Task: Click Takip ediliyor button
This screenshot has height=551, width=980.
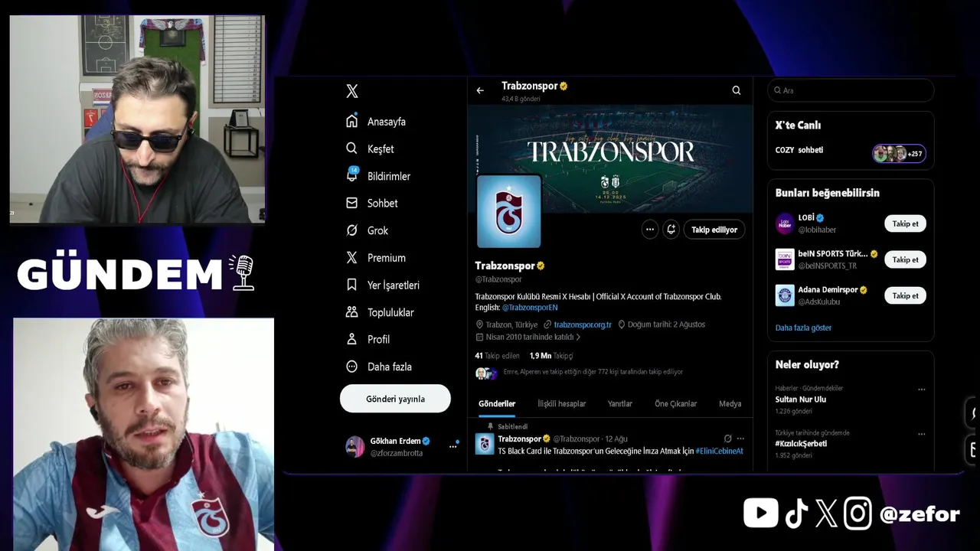Action: point(714,230)
